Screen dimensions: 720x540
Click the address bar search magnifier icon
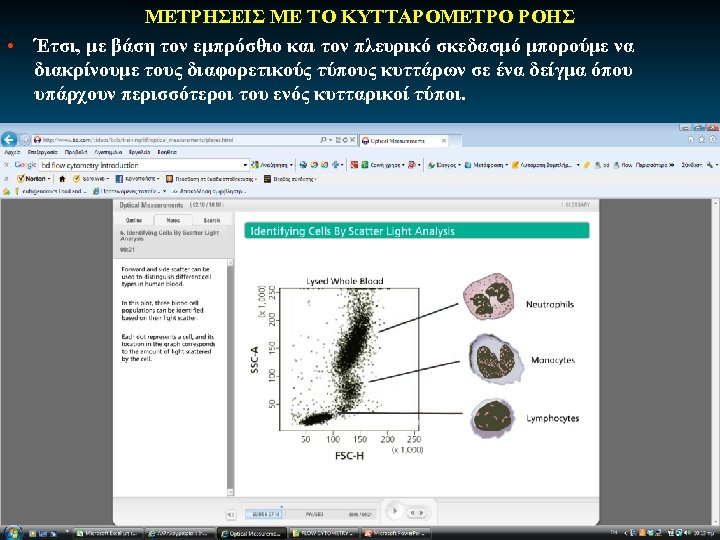tap(324, 140)
